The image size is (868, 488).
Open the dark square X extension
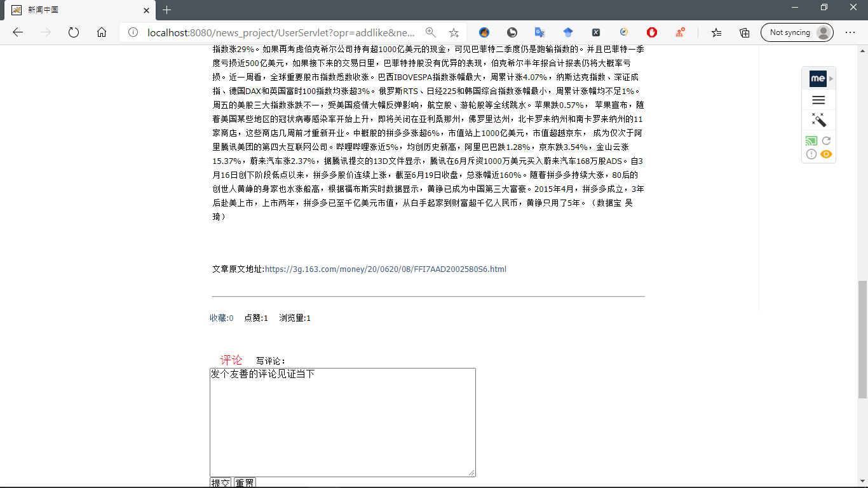tap(596, 32)
